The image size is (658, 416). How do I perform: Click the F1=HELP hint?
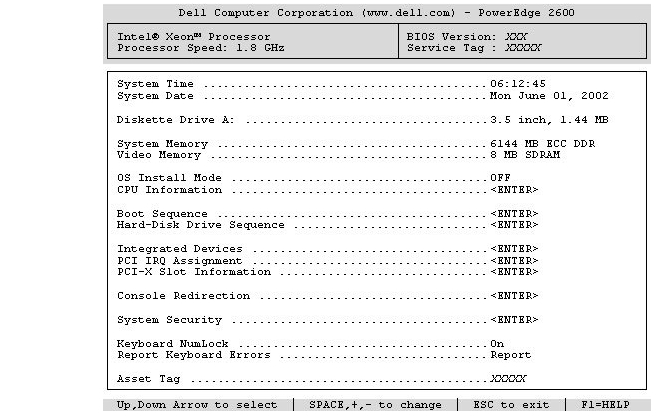coord(605,405)
